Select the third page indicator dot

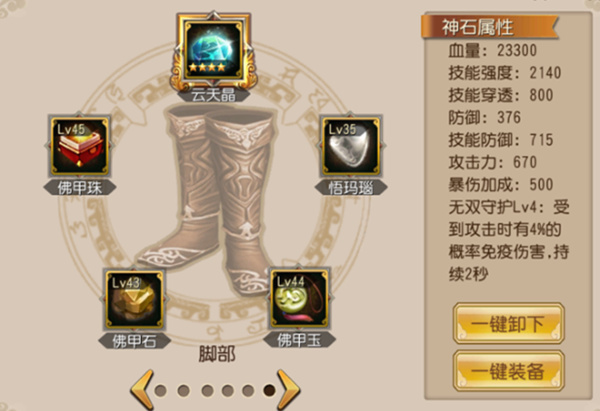tap(207, 391)
